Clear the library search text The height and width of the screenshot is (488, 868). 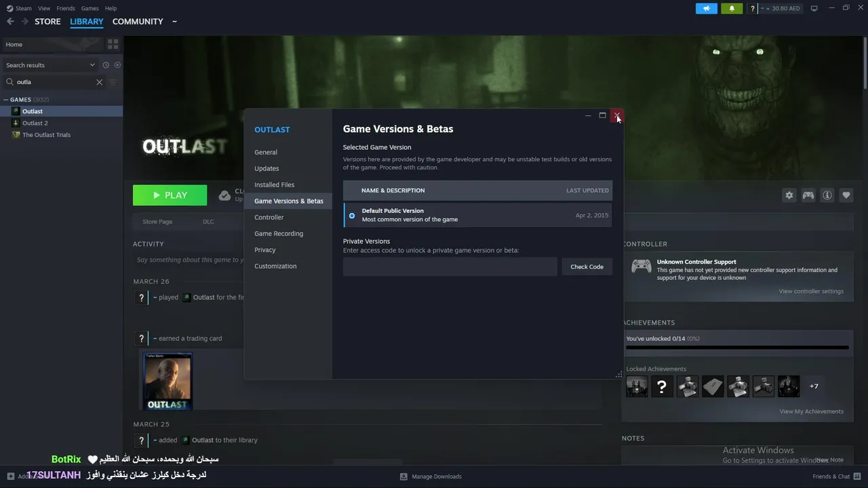click(99, 82)
